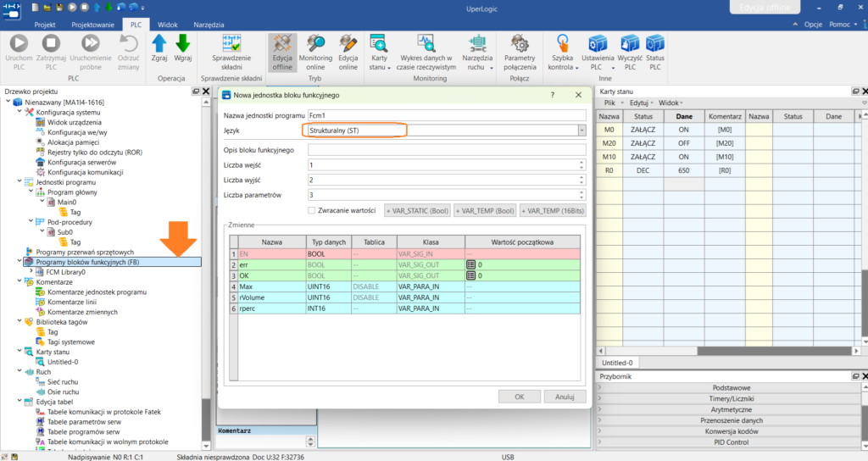This screenshot has height=461, width=868.
Task: Open initial value editor for OK row
Action: click(x=471, y=275)
